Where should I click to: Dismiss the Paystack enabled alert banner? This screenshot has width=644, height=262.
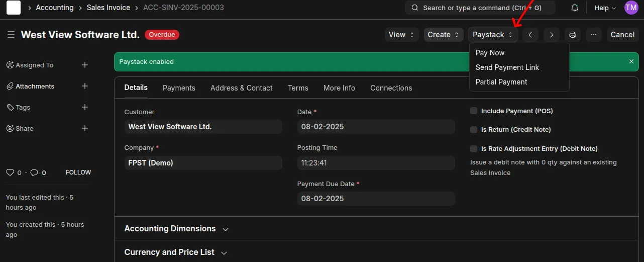[631, 61]
